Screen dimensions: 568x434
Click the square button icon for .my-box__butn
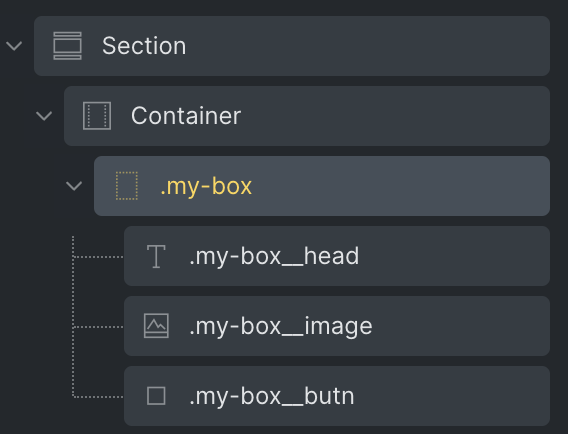click(156, 396)
